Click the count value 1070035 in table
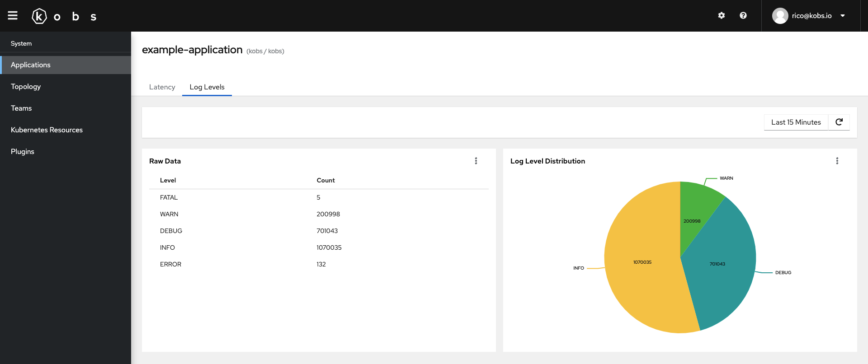 point(329,247)
